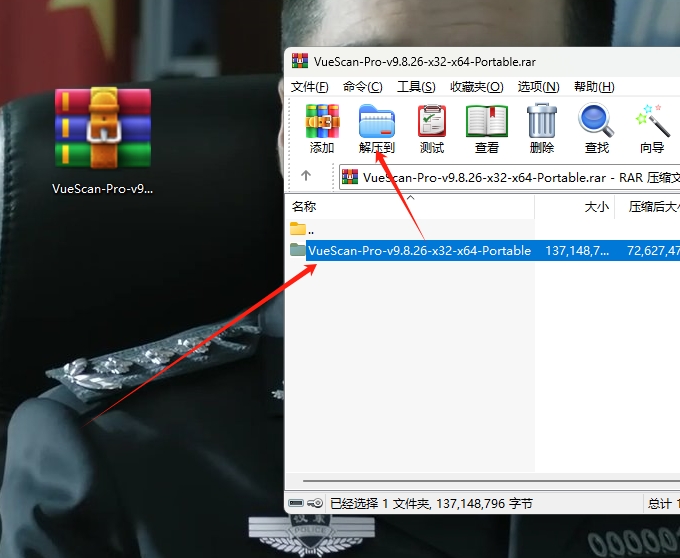Click the Delete (删除) trash can icon
Image resolution: width=680 pixels, height=558 pixels.
point(542,121)
